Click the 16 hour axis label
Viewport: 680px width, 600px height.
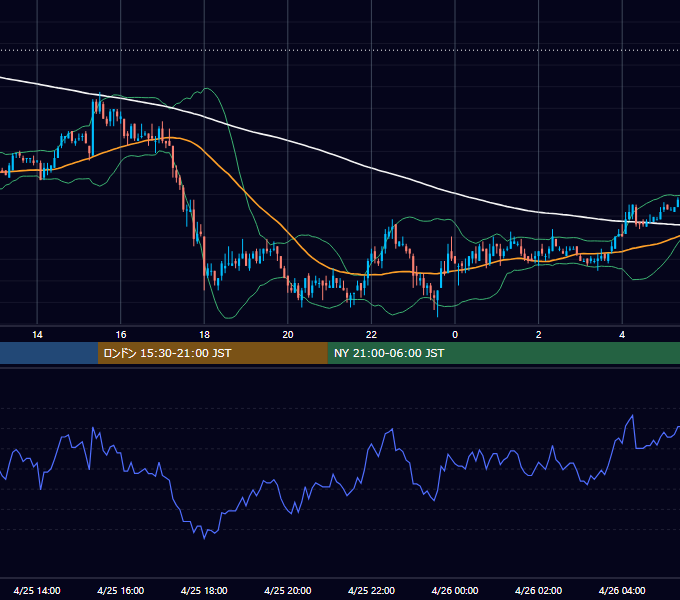click(121, 335)
